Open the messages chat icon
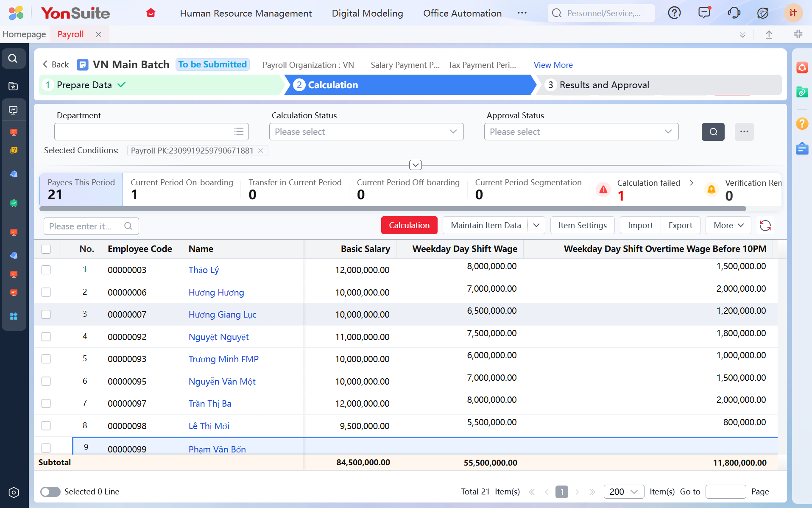 (x=704, y=13)
